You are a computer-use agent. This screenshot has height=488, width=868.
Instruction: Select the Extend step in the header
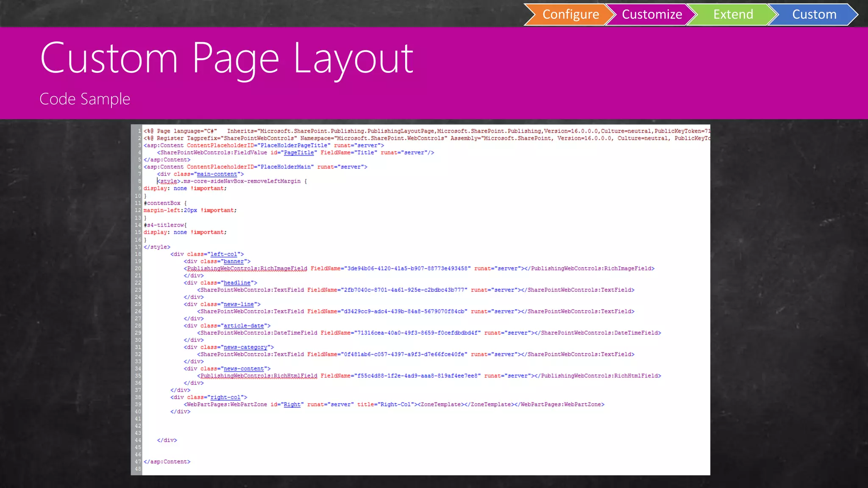[x=733, y=14]
